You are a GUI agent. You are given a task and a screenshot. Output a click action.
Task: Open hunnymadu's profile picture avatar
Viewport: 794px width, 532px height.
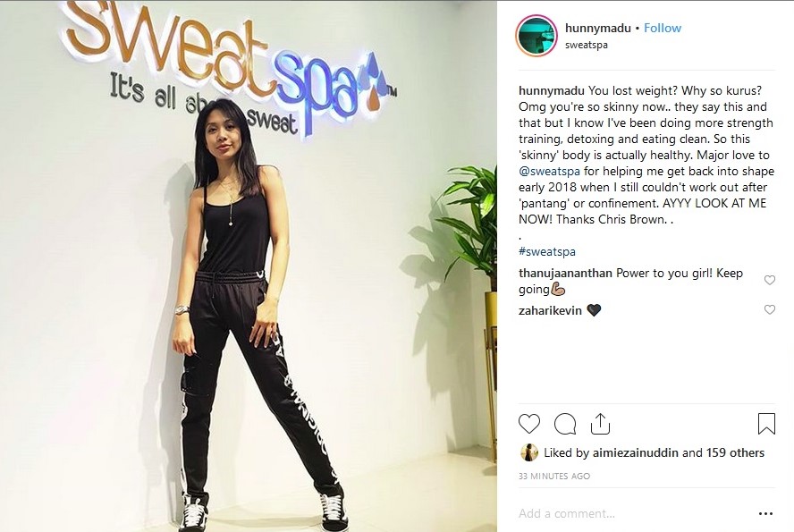pyautogui.click(x=536, y=35)
